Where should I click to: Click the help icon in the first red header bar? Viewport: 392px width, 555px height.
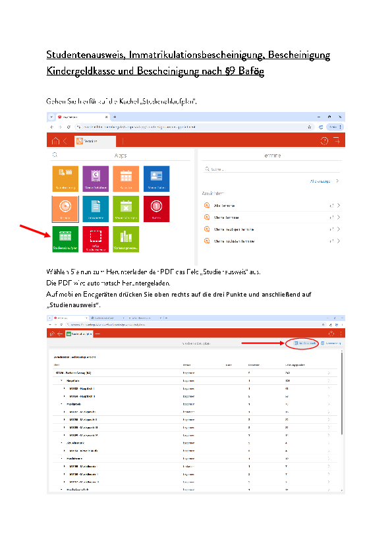(324, 141)
